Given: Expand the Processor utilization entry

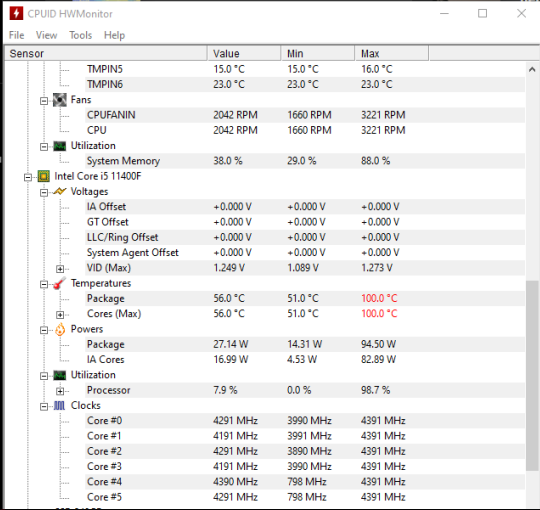Looking at the screenshot, I should [x=60, y=391].
